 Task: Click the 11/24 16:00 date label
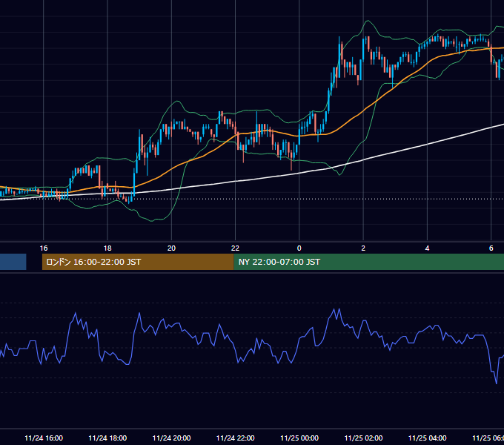pyautogui.click(x=44, y=438)
